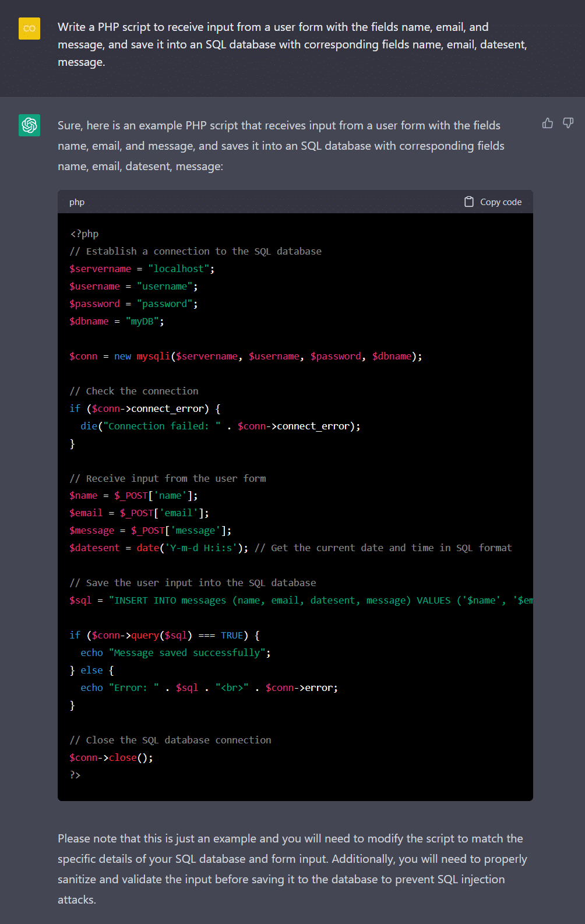Click the php language label in code header
Image resolution: width=585 pixels, height=924 pixels.
77,202
